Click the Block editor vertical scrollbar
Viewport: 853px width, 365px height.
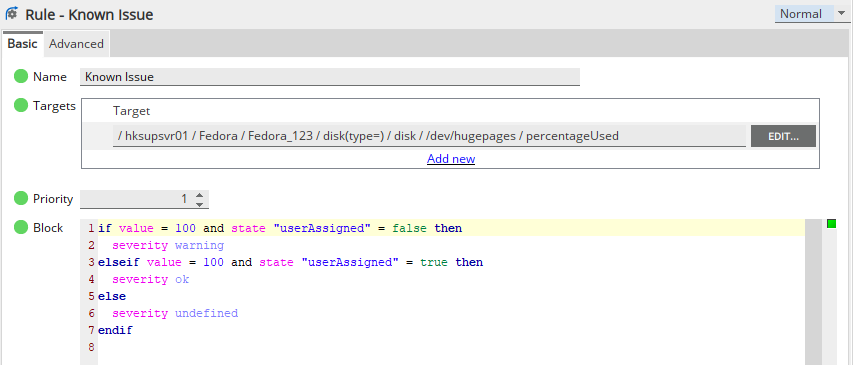point(813,292)
